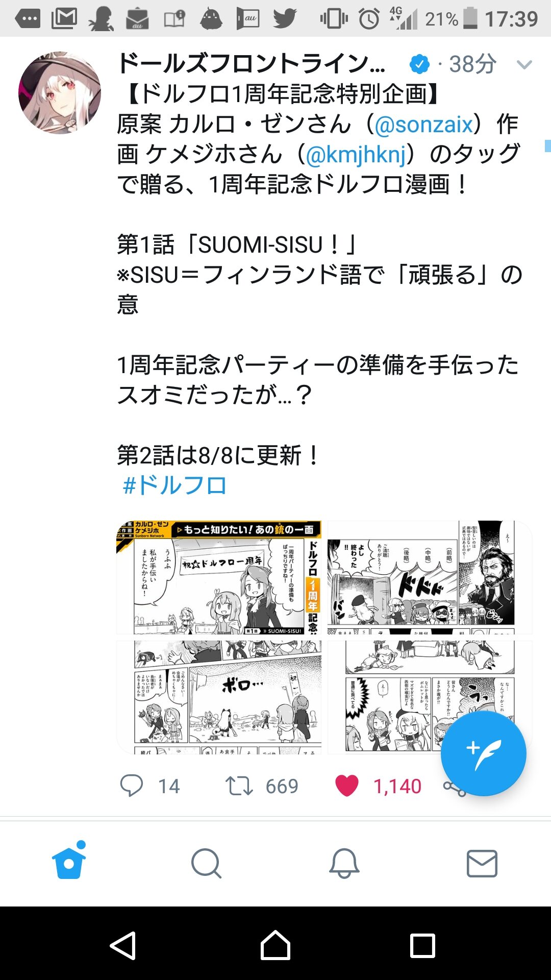551x980 pixels.
Task: View the account's profile avatar
Action: click(x=60, y=93)
